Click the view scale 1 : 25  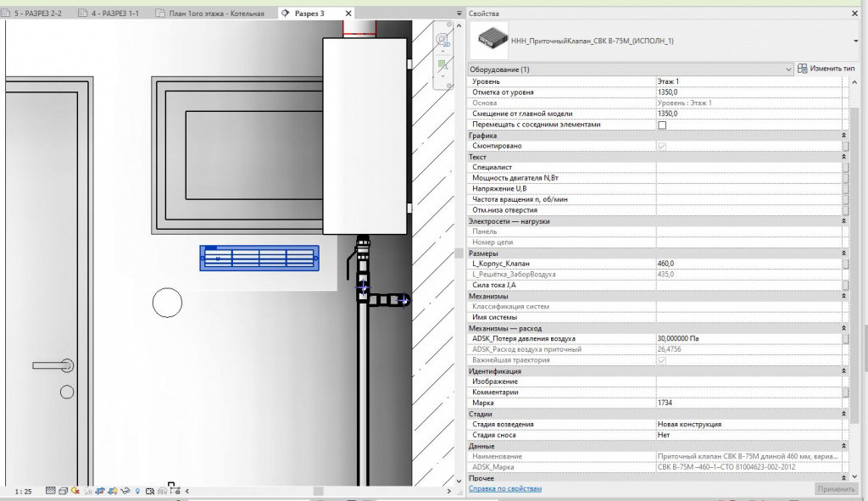click(x=23, y=492)
